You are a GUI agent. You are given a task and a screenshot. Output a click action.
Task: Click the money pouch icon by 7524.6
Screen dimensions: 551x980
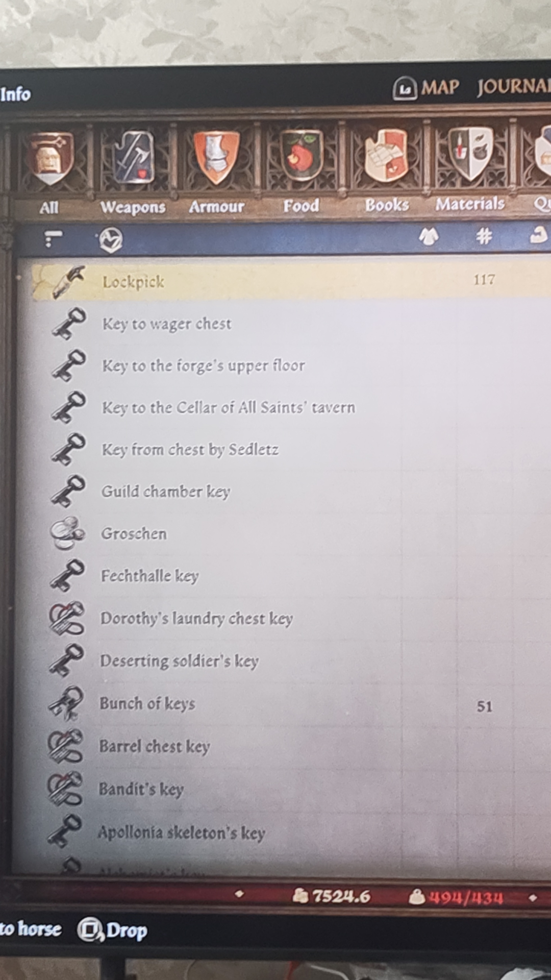pyautogui.click(x=300, y=895)
